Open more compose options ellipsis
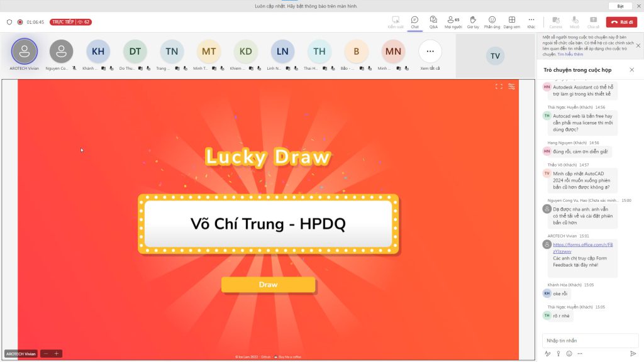 tap(579, 353)
